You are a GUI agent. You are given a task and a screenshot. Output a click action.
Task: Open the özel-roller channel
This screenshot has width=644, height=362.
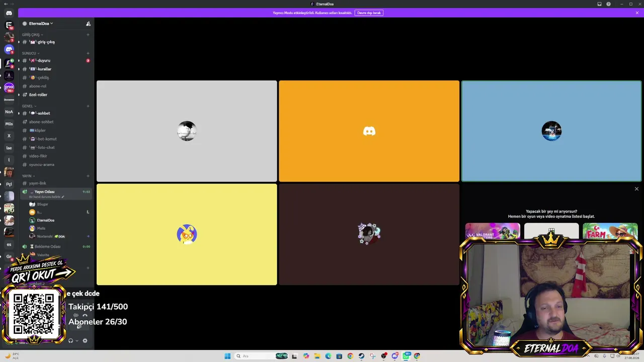point(56,95)
